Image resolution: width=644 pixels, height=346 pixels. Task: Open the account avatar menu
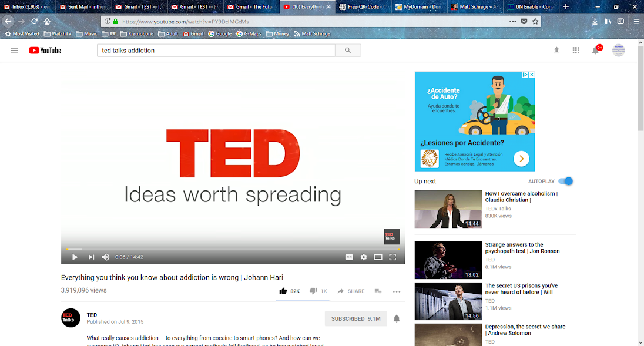click(x=619, y=50)
